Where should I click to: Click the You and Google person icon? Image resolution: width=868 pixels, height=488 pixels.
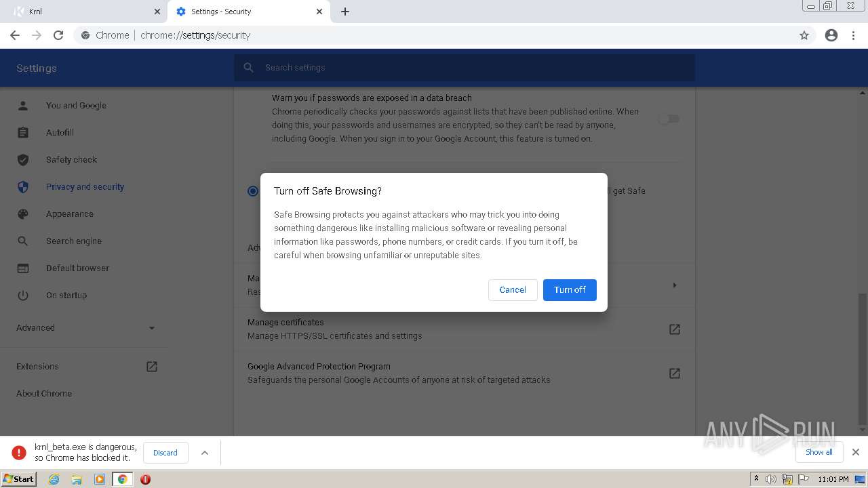[x=23, y=106]
